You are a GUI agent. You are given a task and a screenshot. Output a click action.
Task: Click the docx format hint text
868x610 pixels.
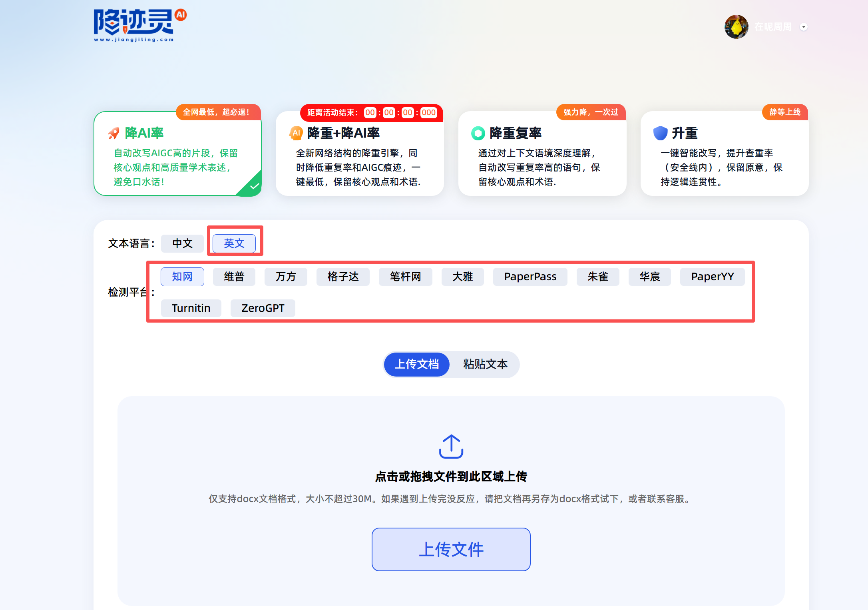point(451,499)
